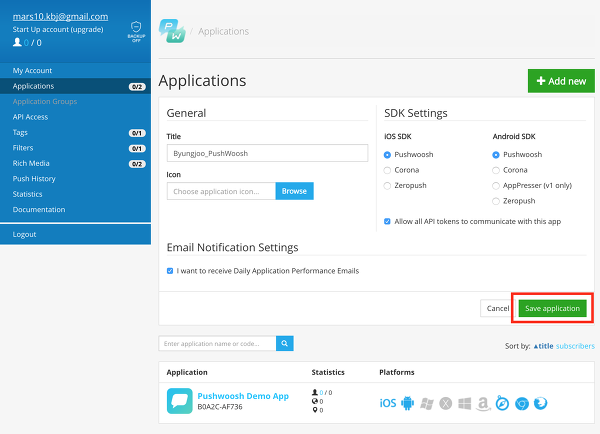
Task: Click the Tags 0/1 badge
Action: click(x=137, y=133)
